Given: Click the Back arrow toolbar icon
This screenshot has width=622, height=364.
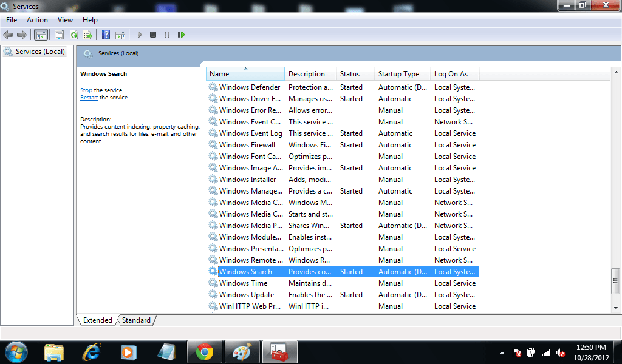Looking at the screenshot, I should [x=8, y=35].
